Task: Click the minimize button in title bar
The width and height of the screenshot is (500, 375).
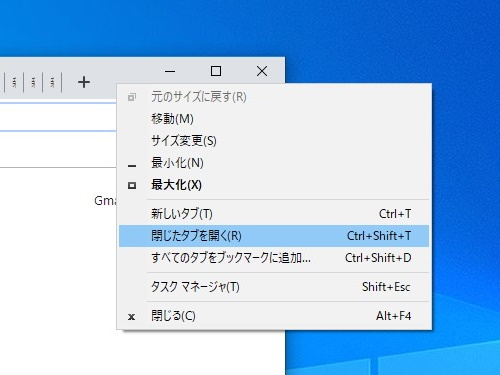Action: click(x=170, y=71)
